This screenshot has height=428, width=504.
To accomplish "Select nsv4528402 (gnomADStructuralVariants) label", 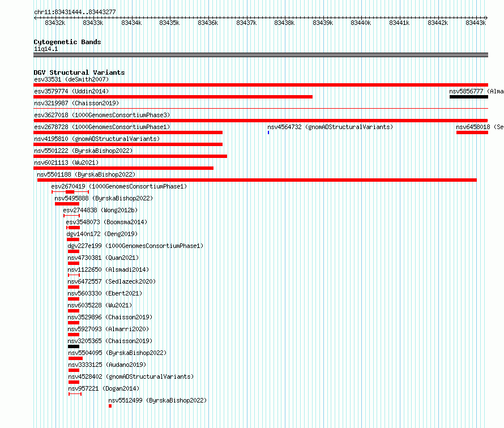I will [131, 376].
